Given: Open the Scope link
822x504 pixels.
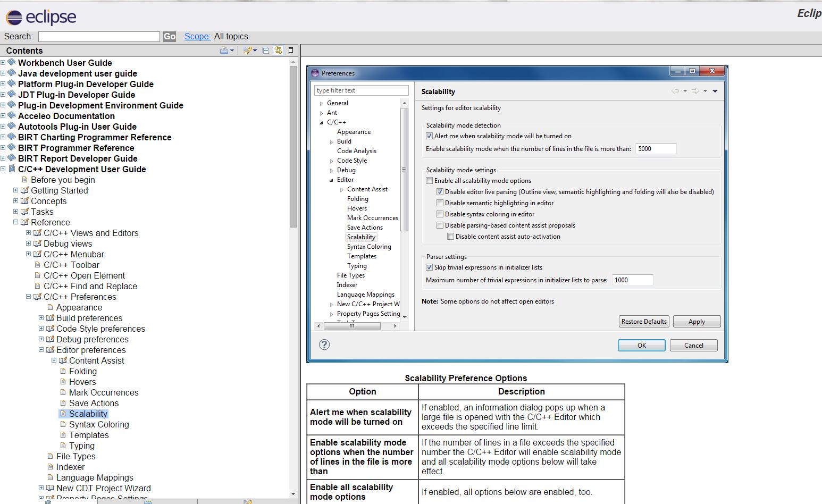Looking at the screenshot, I should tap(197, 36).
